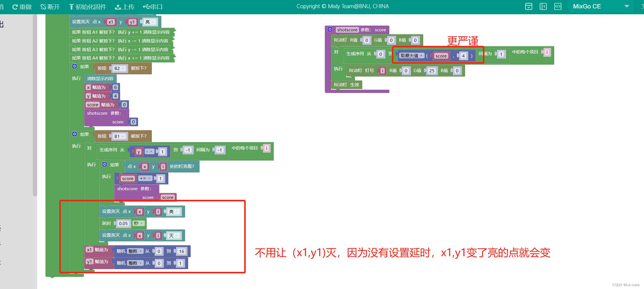Click the score argument in B1 shotscore call
Viewport: 644px width, 289px height.
pos(168,197)
